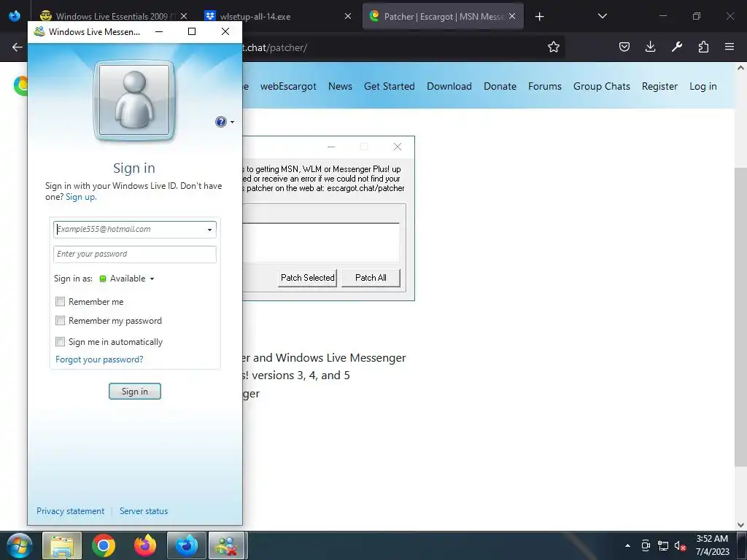Image resolution: width=747 pixels, height=560 pixels.
Task: Open the browser downloads icon
Action: click(x=650, y=47)
